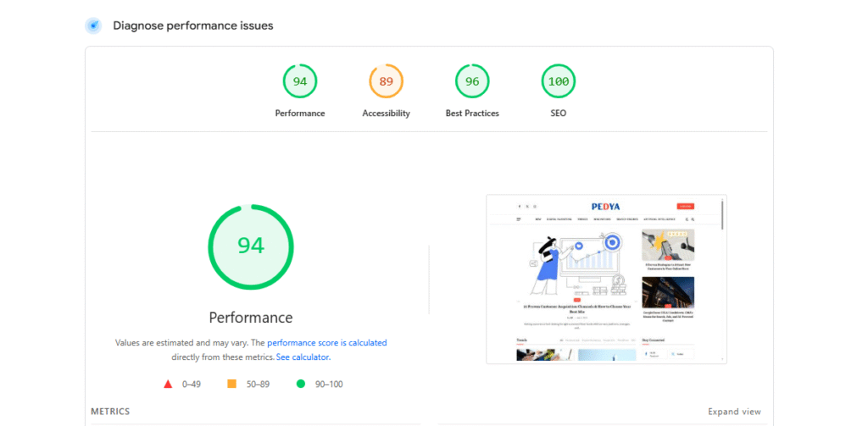868x426 pixels.
Task: Click the large 94 Performance gauge
Action: 251,246
